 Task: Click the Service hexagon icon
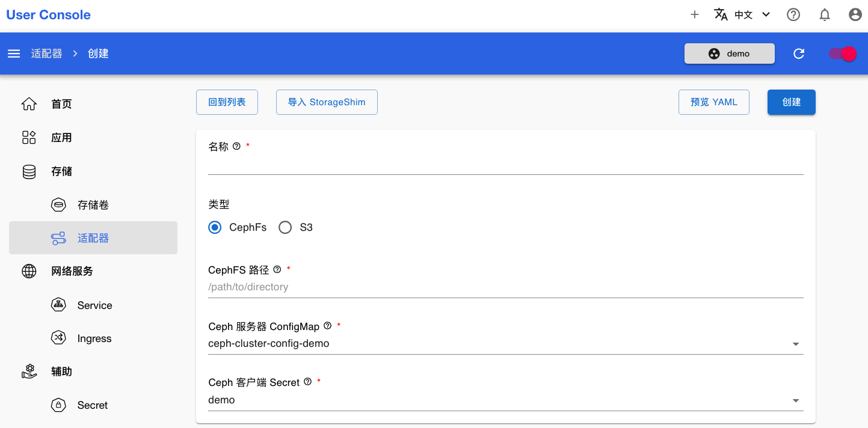tap(58, 305)
